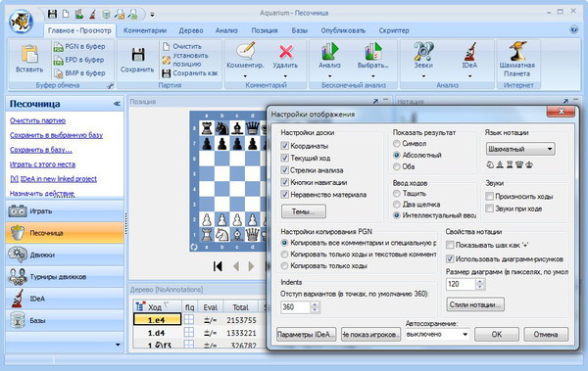588x371 pixels.
Task: Start infinite analysis with Анализ icon
Action: click(x=329, y=51)
